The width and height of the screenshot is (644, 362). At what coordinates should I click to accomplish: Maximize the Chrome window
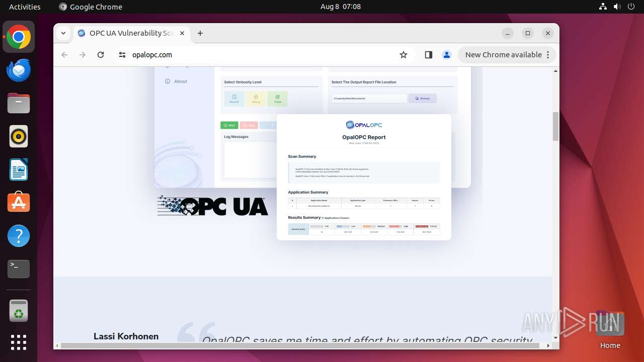click(x=528, y=33)
